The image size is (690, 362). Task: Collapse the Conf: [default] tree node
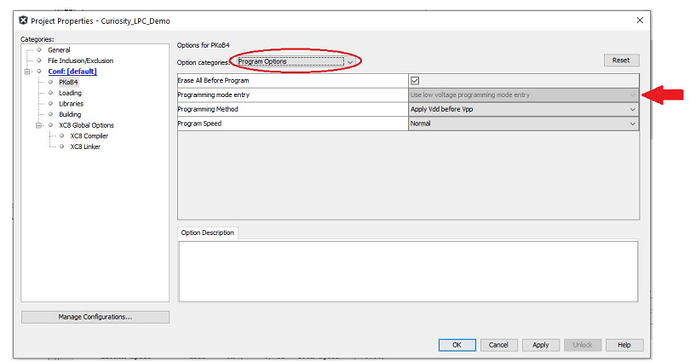[x=27, y=71]
